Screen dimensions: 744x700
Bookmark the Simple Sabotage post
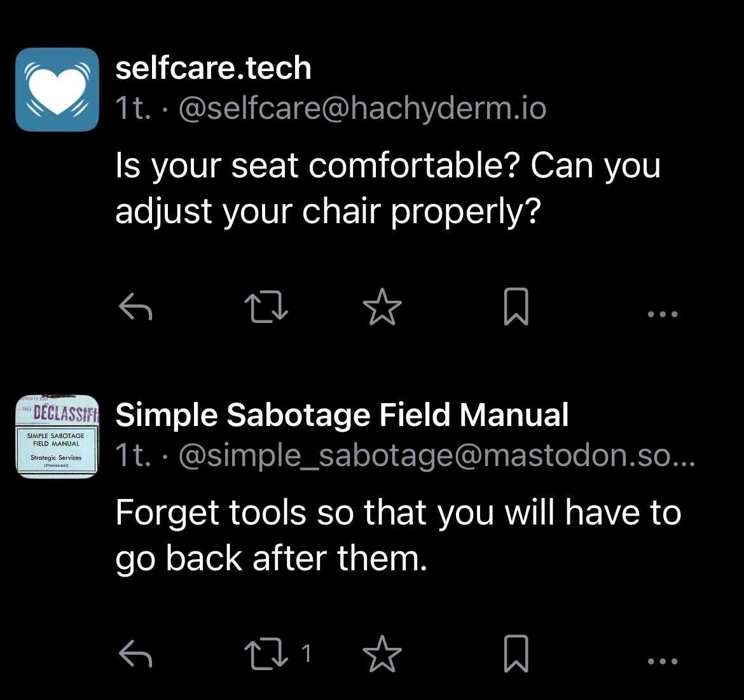coord(516,654)
